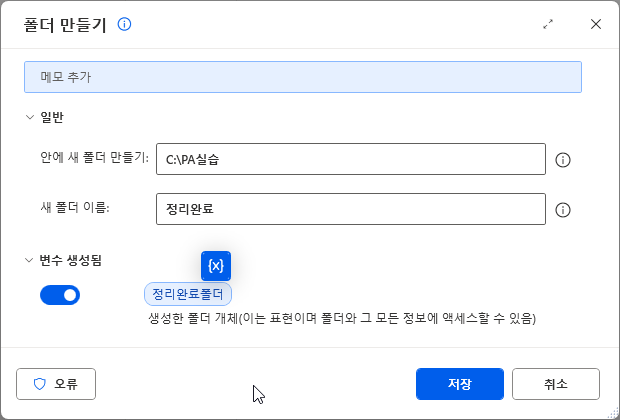Collapse the 일반 section
The width and height of the screenshot is (620, 420).
click(x=30, y=117)
